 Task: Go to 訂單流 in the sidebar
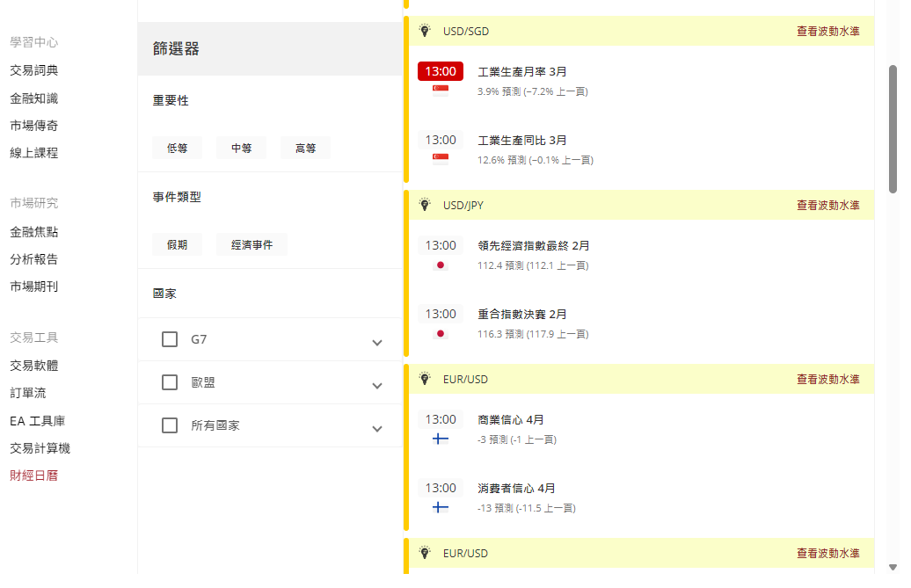click(x=28, y=393)
